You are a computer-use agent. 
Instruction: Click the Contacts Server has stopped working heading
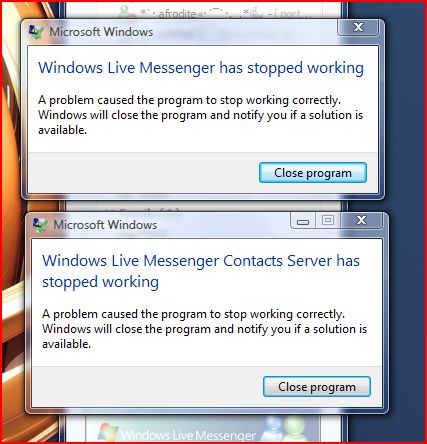(x=201, y=271)
